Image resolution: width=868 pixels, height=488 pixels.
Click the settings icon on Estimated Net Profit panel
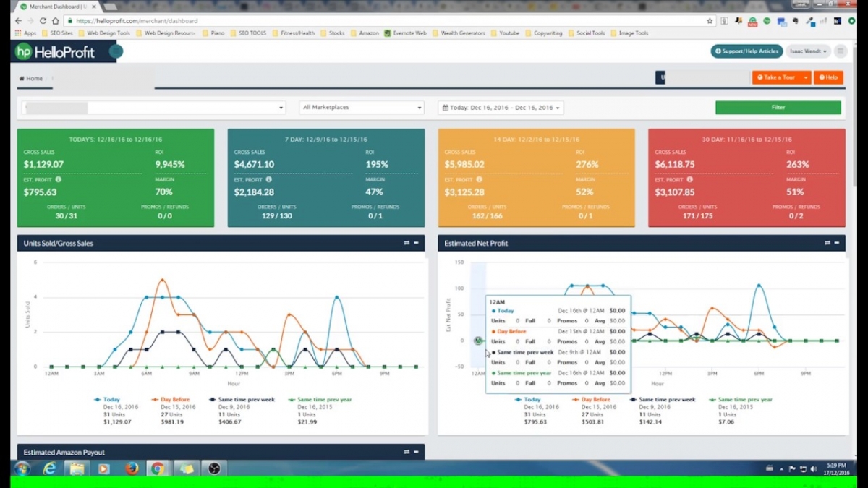tap(826, 244)
